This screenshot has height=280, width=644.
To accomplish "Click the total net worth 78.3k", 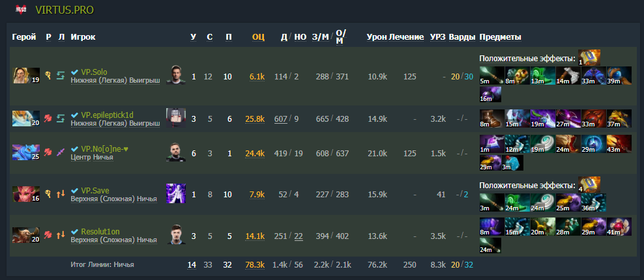I will tap(255, 265).
